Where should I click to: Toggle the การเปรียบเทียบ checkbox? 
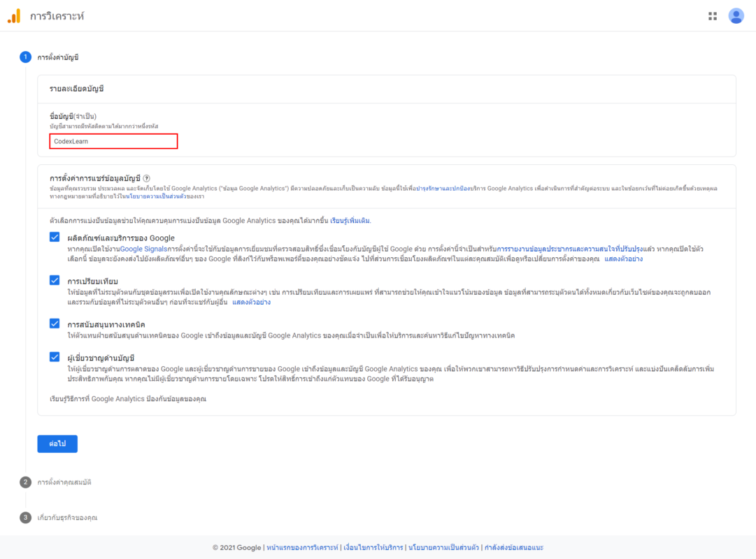tap(55, 280)
